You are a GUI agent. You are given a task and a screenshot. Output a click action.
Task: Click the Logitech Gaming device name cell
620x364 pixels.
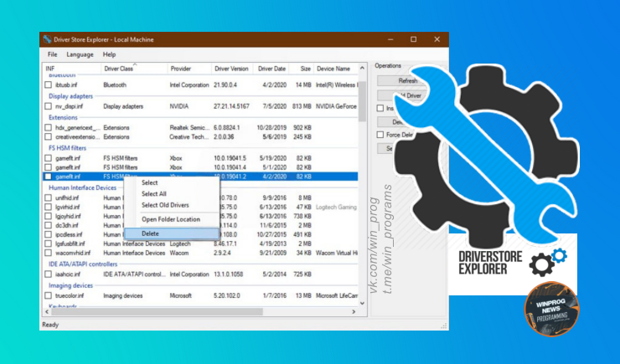coord(336,207)
